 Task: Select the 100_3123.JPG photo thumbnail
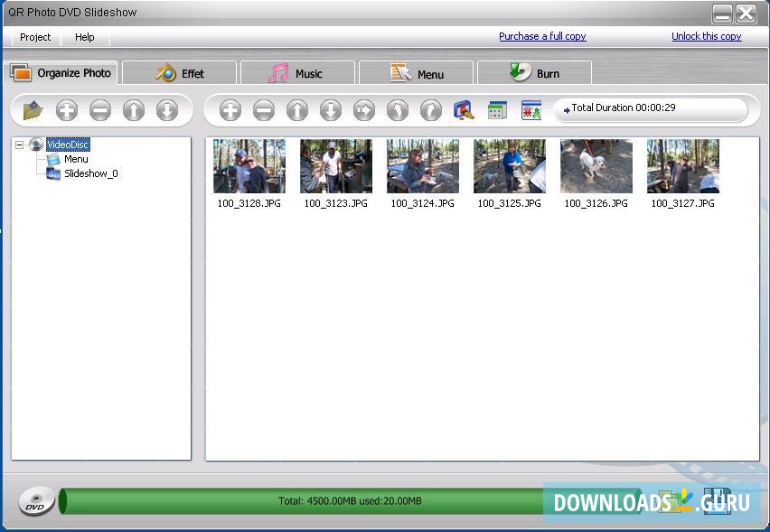[x=336, y=166]
